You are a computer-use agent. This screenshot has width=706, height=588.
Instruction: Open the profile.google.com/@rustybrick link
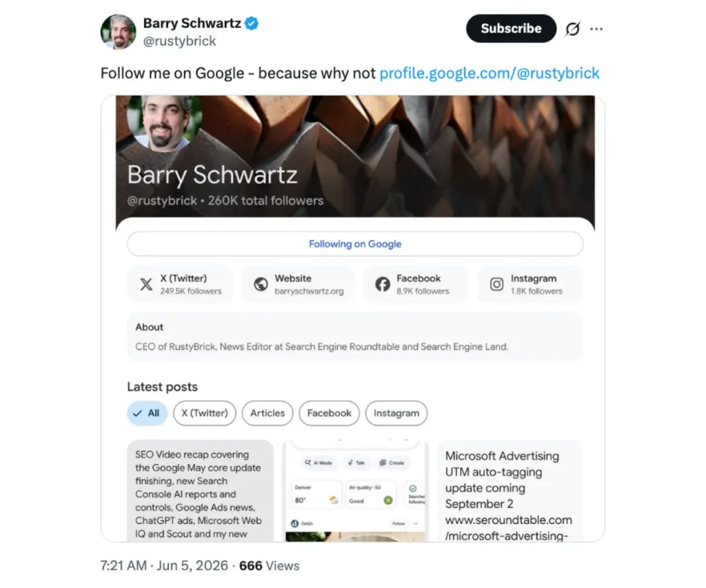coord(490,73)
